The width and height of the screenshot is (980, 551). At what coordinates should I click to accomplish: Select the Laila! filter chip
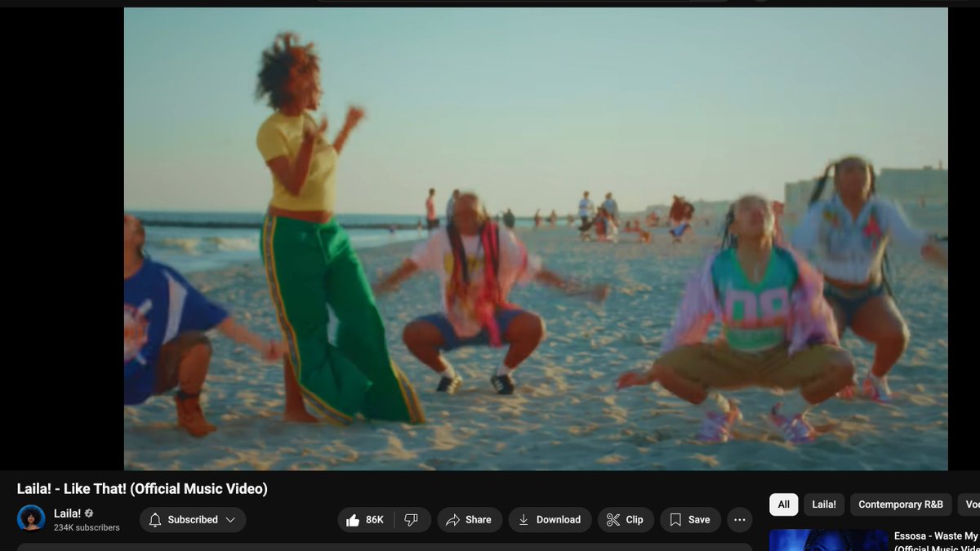824,504
